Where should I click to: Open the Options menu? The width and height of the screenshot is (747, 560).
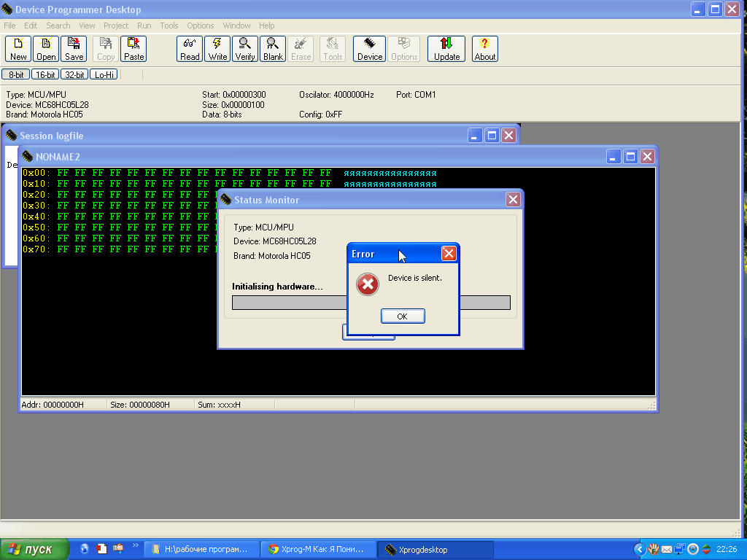click(x=200, y=26)
